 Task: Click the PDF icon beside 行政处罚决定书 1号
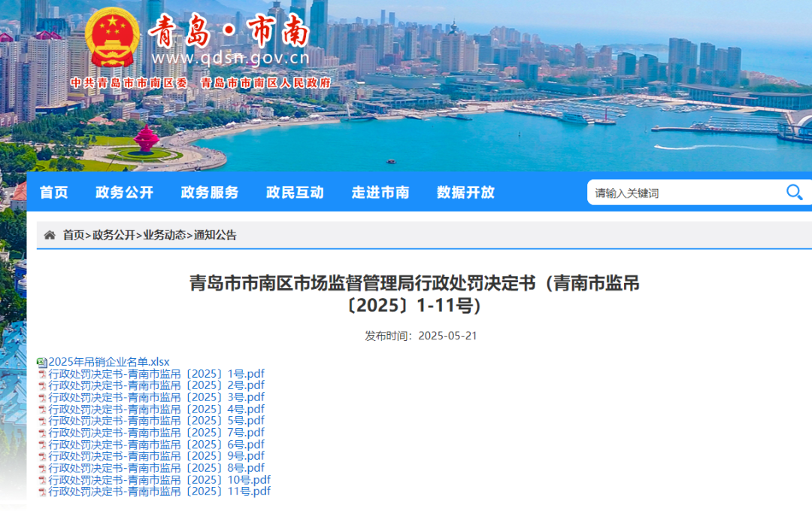[44, 373]
